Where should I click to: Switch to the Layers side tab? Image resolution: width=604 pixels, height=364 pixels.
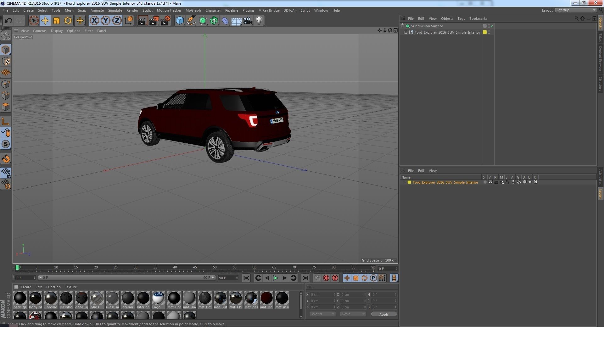[600, 194]
